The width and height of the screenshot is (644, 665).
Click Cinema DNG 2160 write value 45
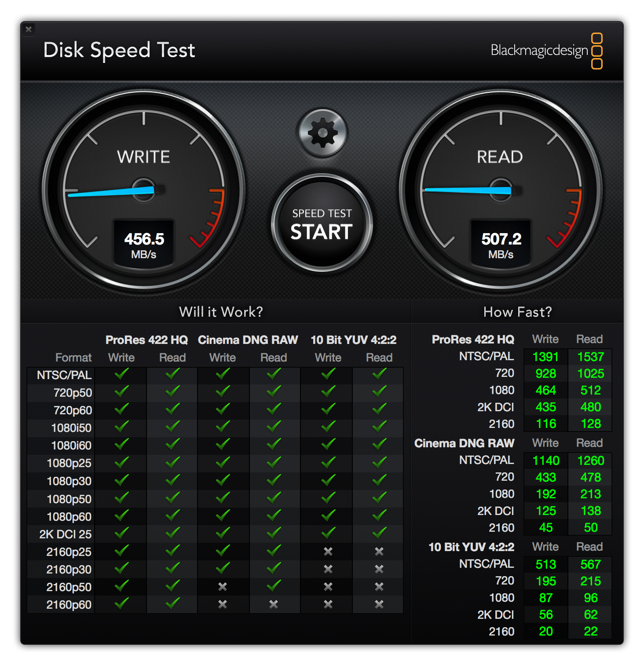[x=546, y=527]
